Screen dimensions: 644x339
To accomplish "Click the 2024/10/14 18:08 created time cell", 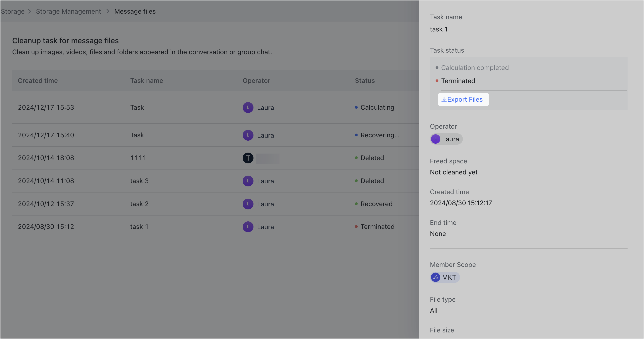I will pos(46,158).
